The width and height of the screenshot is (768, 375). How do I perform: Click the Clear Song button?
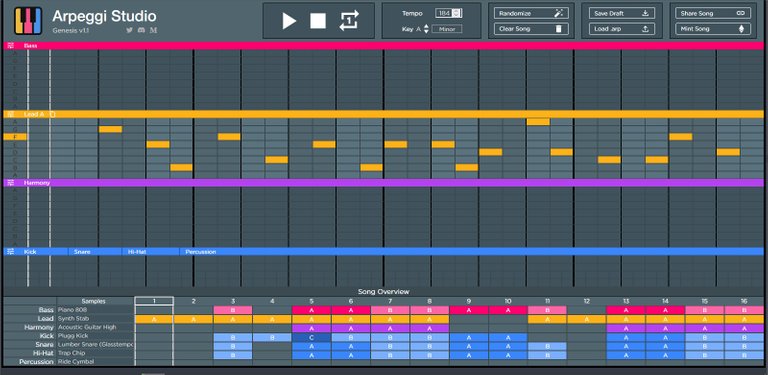coord(531,29)
